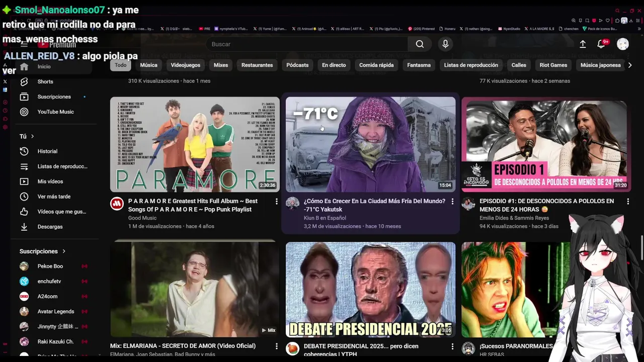Open options menu for Paramore video
Viewport: 644px width, 362px height.
[276, 202]
